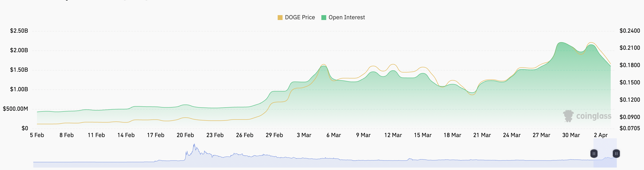This screenshot has width=644, height=170.
Task: Click the $2.50B left axis label
Action: (x=19, y=31)
